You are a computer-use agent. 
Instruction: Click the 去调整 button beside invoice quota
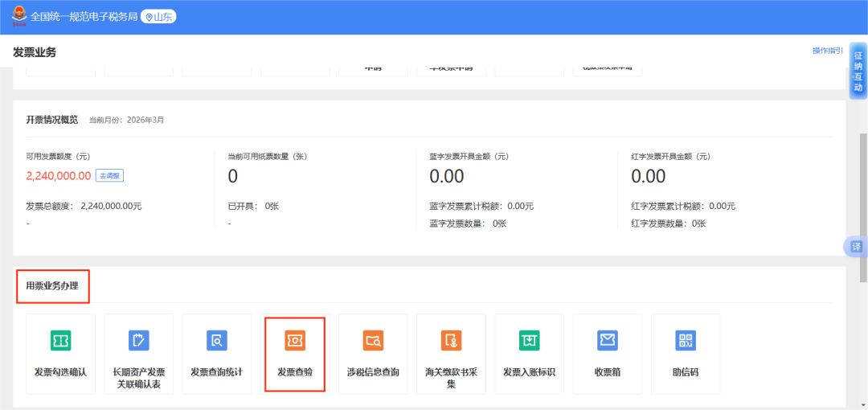coord(109,175)
